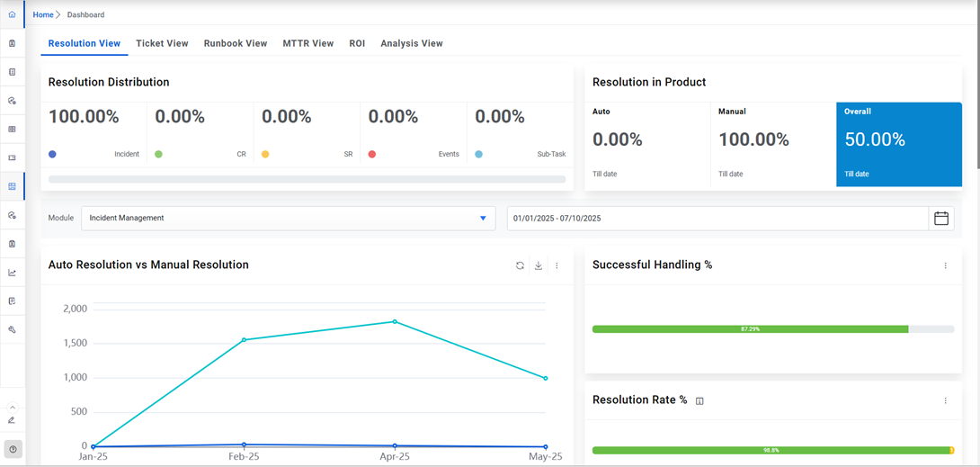980x467 pixels.
Task: Open the calendar date picker icon
Action: tap(941, 219)
